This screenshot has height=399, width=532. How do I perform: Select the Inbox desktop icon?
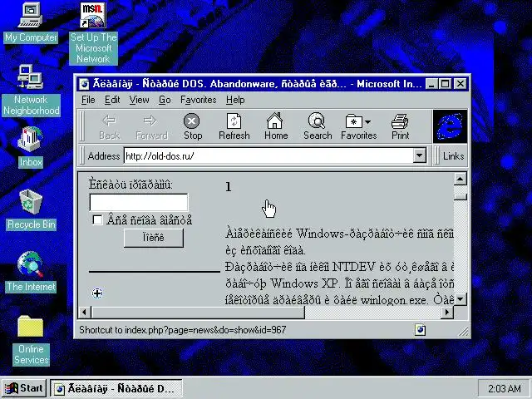tap(31, 147)
